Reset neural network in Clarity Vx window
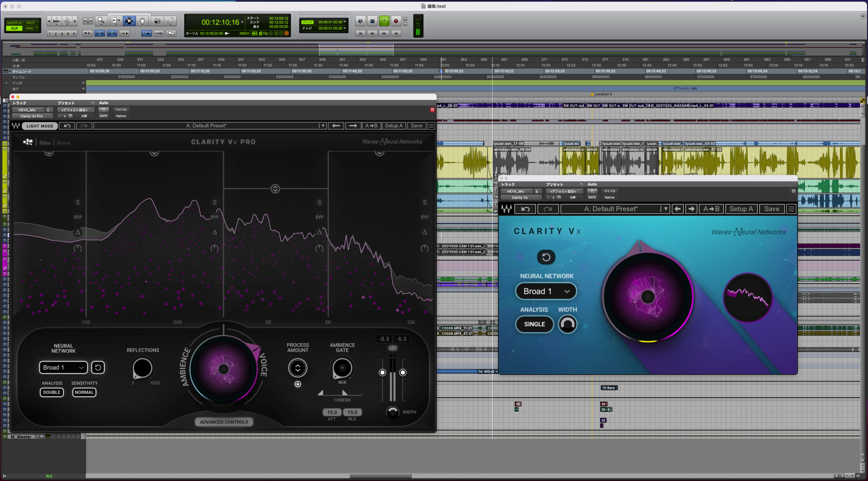This screenshot has width=868, height=481. 546,257
